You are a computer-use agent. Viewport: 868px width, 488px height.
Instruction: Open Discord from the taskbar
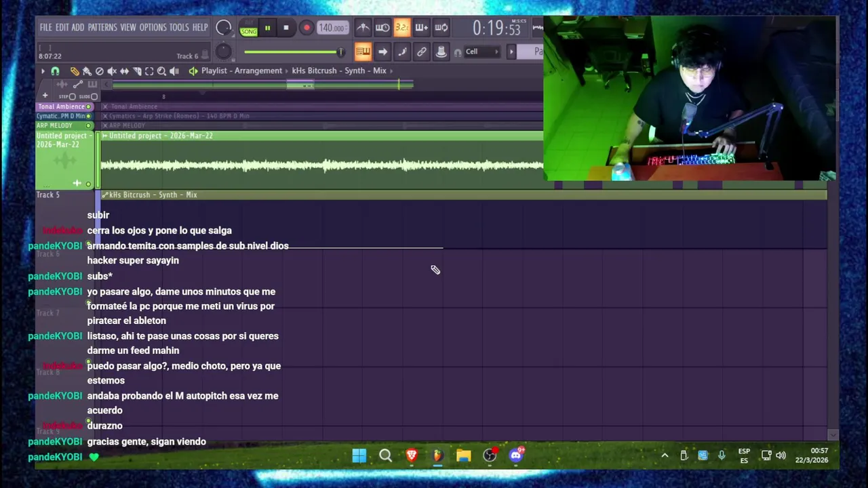tap(516, 455)
